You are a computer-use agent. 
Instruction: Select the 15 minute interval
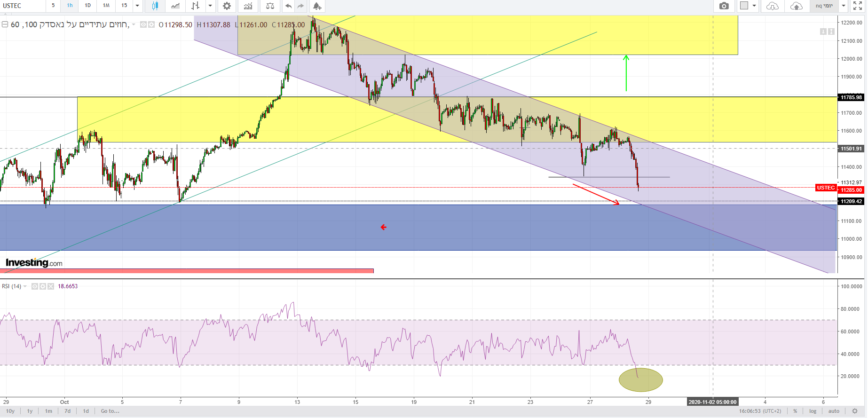pos(124,6)
